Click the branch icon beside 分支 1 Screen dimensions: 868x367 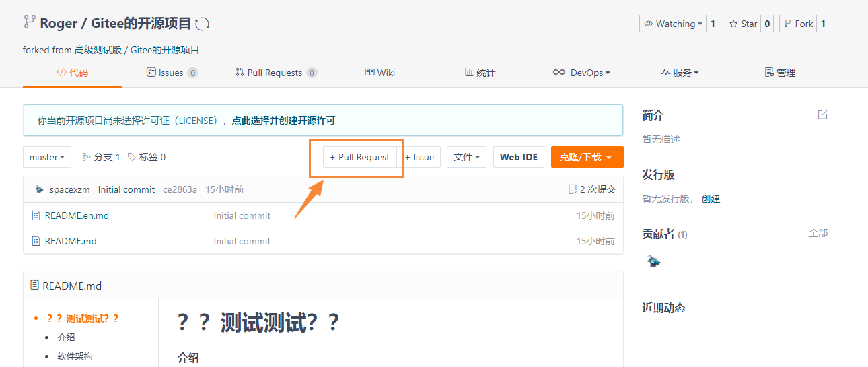pos(86,157)
